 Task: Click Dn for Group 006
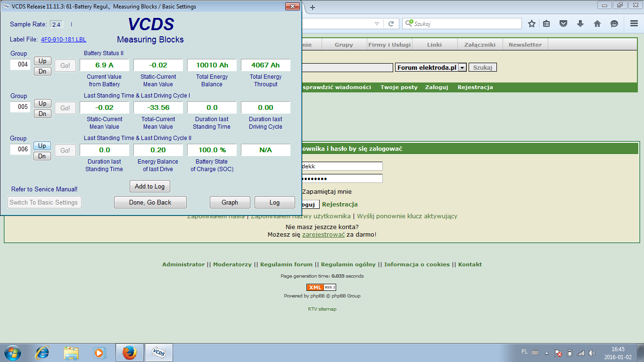point(42,156)
